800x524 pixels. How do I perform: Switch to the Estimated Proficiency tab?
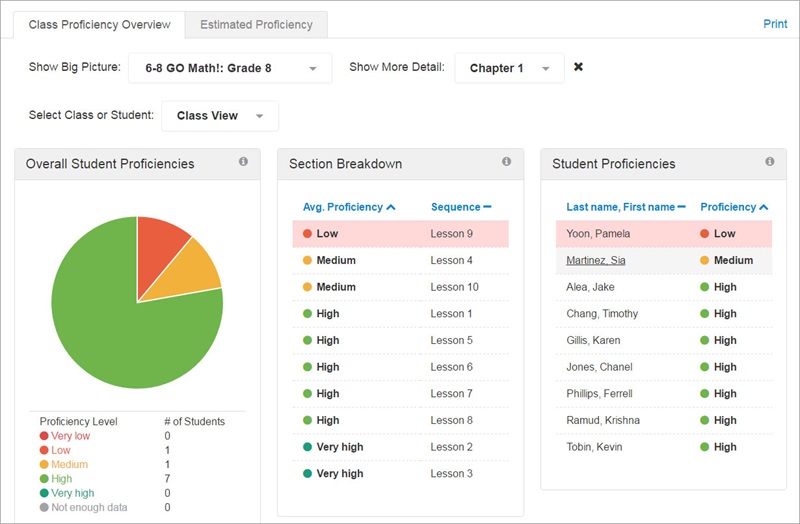pyautogui.click(x=256, y=24)
